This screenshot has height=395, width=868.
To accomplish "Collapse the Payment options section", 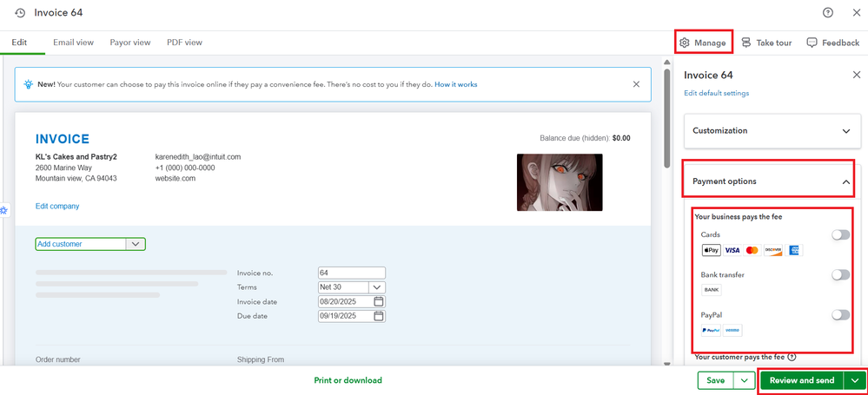I will click(x=772, y=181).
